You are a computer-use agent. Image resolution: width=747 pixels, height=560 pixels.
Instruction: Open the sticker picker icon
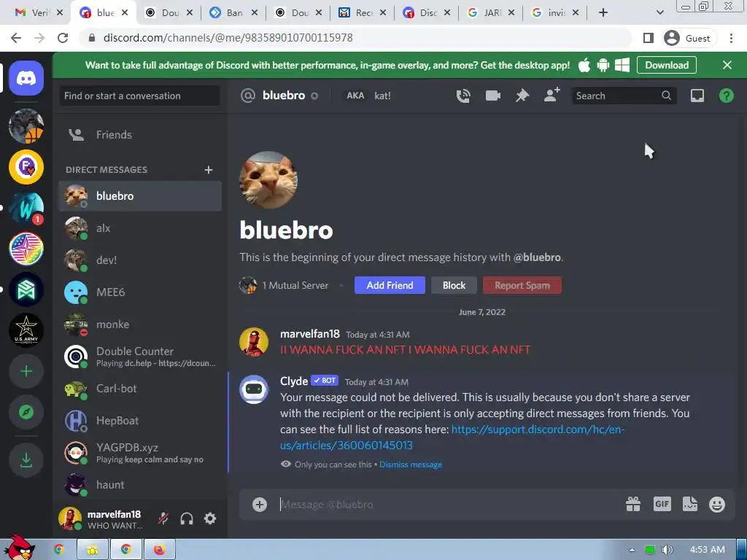coord(690,504)
